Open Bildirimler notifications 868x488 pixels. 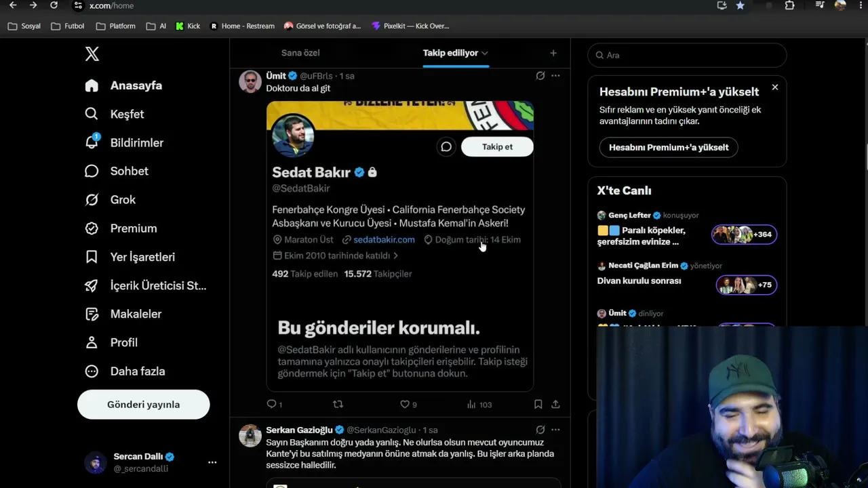tap(124, 142)
